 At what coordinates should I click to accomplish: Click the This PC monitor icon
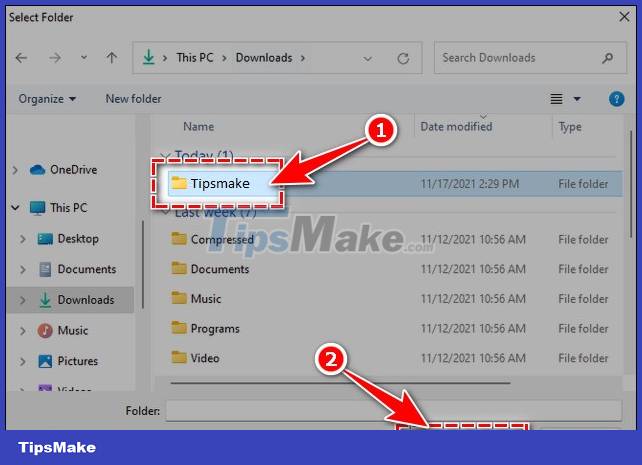click(x=38, y=208)
